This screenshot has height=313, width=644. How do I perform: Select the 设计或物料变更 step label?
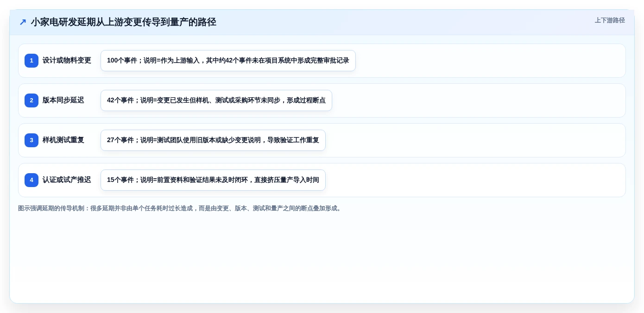pos(67,61)
